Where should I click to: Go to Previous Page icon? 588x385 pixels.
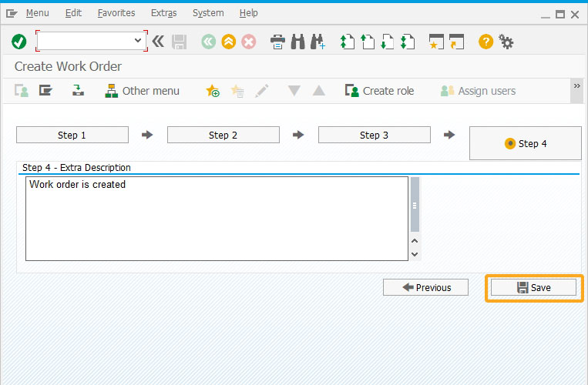point(368,42)
